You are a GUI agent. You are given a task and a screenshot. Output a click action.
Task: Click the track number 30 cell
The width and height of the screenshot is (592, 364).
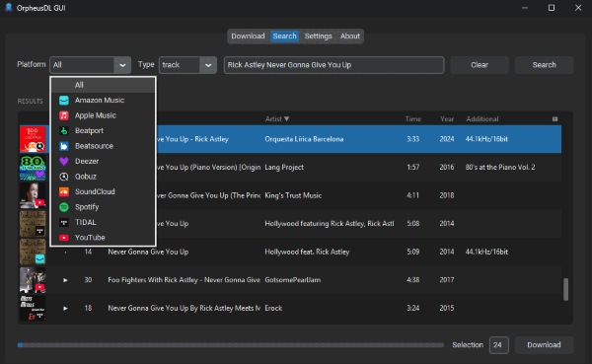(x=88, y=280)
